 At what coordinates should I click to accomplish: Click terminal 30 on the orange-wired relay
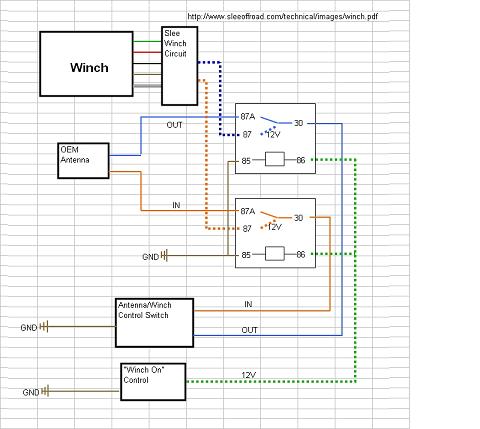(x=298, y=218)
